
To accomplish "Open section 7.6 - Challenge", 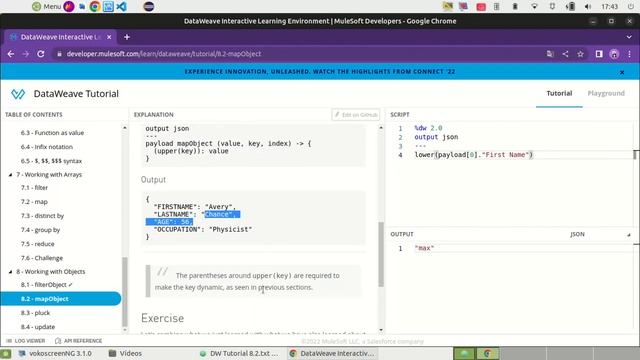I will (x=42, y=258).
